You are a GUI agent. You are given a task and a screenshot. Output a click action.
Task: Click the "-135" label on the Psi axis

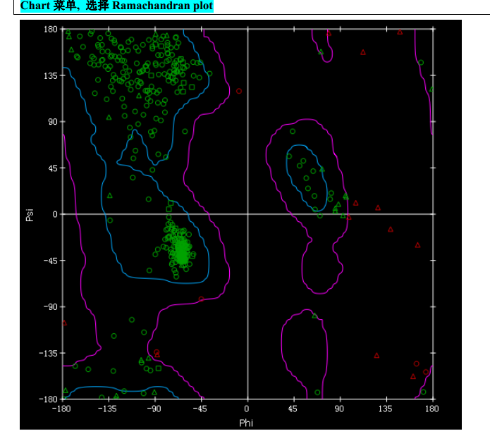[x=49, y=353]
